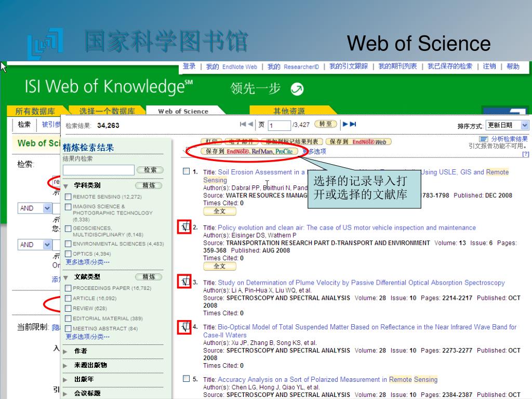532x399 pixels.
Task: Open title Study on Determination of Plume Velocity
Action: [362, 283]
